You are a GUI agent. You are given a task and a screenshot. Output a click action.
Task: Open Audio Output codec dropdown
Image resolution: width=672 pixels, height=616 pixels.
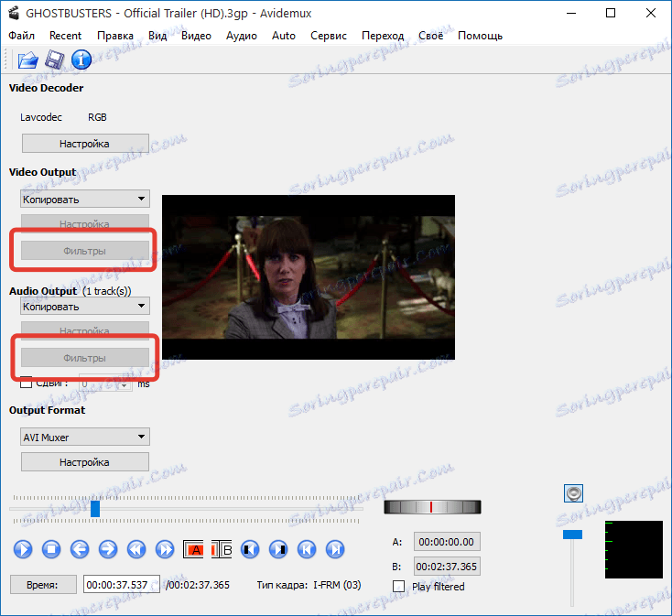click(85, 307)
